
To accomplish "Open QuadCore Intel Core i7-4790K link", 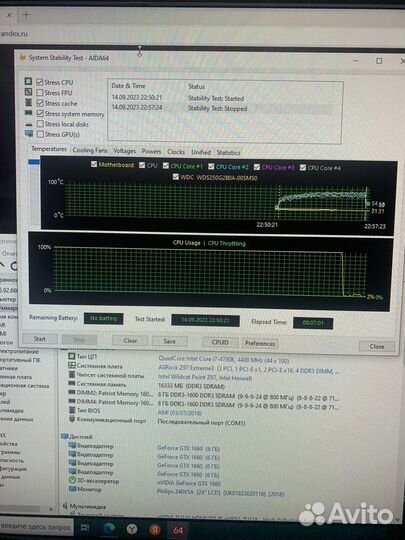I will click(x=224, y=360).
